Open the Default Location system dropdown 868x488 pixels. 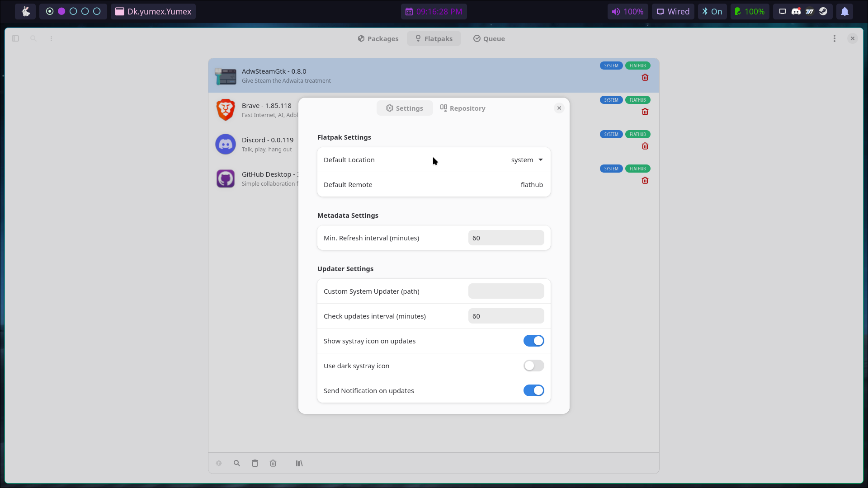pyautogui.click(x=527, y=160)
